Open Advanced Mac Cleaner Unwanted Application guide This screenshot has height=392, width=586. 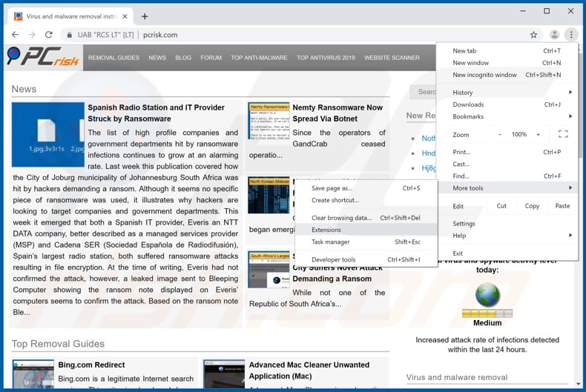(309, 371)
